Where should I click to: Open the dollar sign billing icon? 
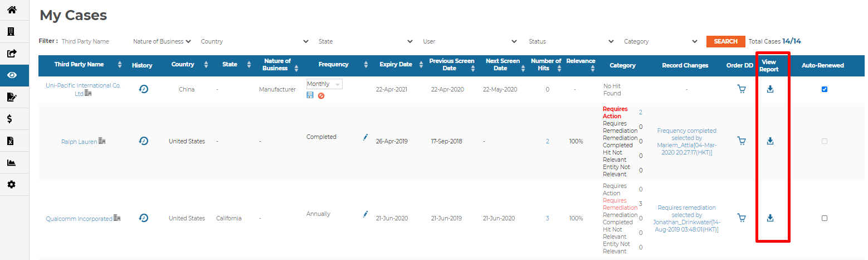[10, 119]
